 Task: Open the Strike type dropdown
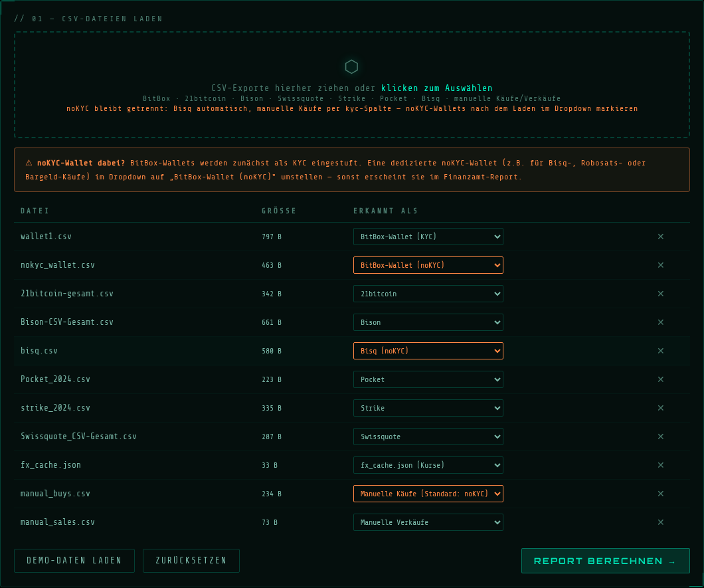[428, 408]
